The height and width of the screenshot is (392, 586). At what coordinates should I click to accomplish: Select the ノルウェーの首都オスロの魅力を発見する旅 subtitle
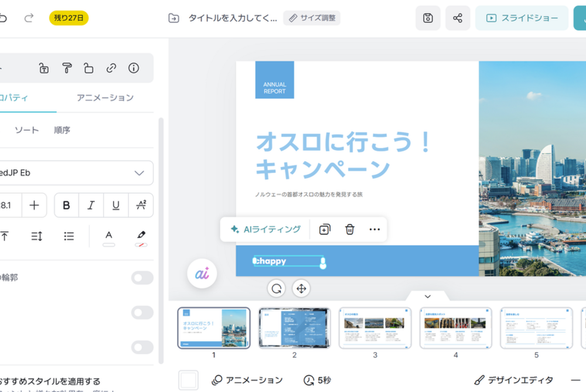[x=309, y=195]
